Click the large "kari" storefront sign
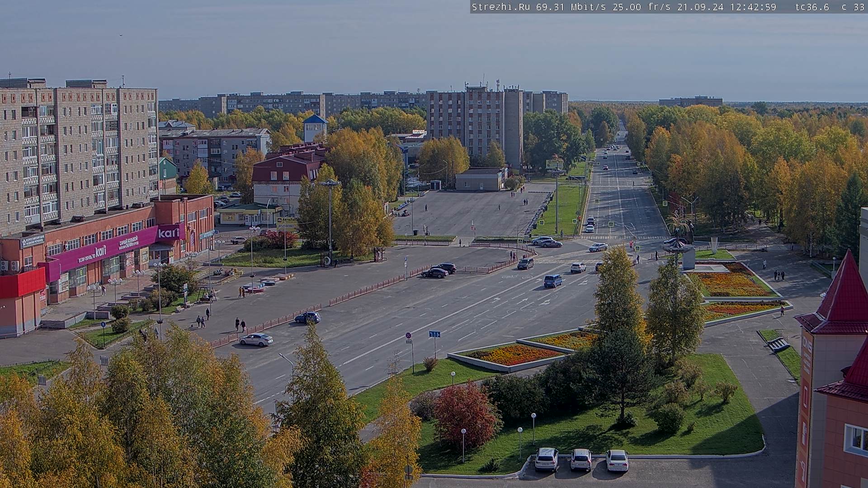 [x=168, y=233]
